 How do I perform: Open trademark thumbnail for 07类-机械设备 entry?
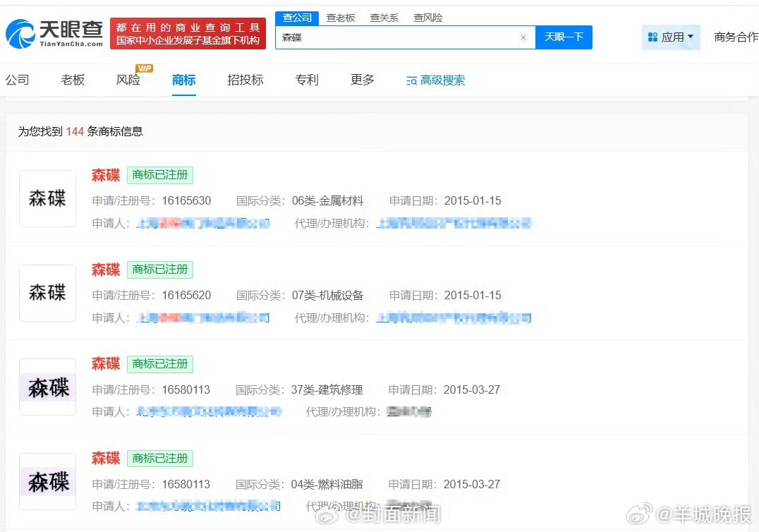pos(47,293)
